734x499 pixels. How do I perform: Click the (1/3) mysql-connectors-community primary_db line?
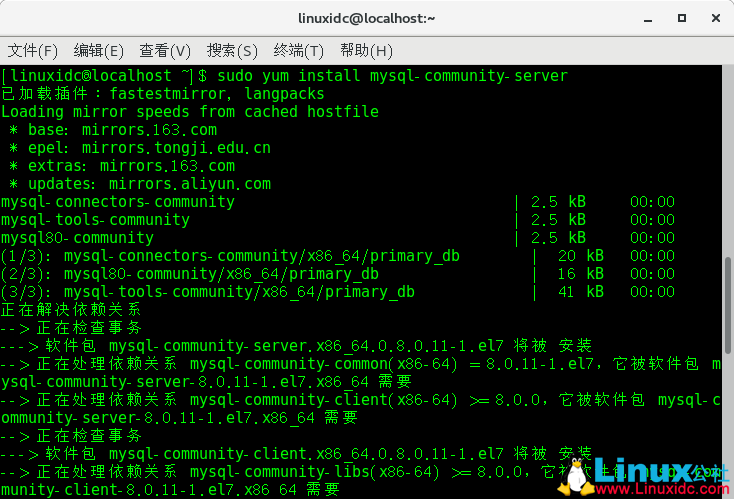pyautogui.click(x=338, y=256)
